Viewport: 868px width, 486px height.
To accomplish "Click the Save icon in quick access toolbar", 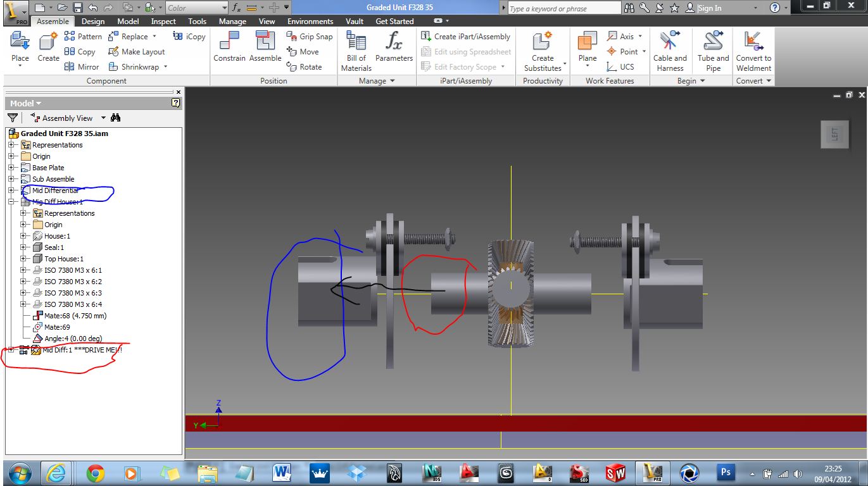I will pyautogui.click(x=77, y=8).
